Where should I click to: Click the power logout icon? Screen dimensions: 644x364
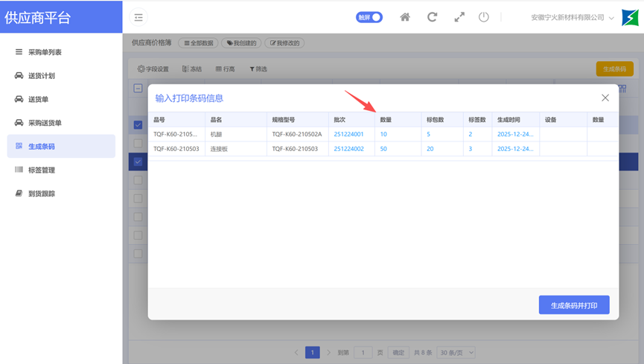(x=484, y=17)
